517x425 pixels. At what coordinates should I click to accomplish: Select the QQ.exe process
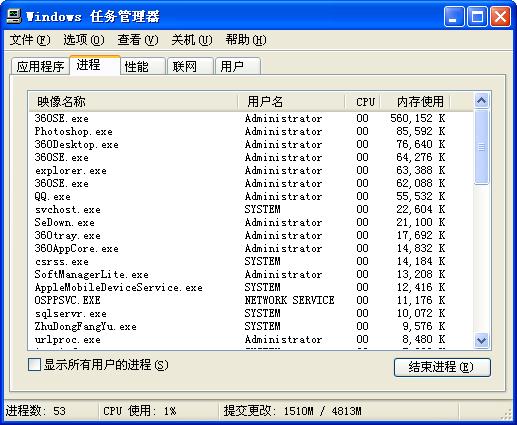[251, 196]
